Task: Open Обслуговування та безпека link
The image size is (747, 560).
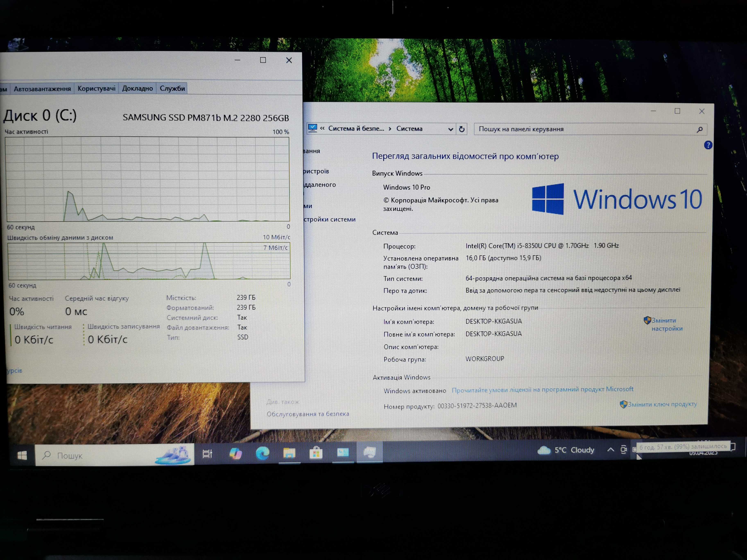Action: pos(308,414)
